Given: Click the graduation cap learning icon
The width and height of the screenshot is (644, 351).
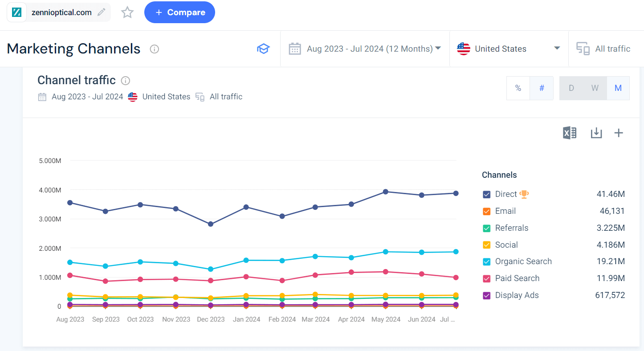Looking at the screenshot, I should [x=263, y=49].
